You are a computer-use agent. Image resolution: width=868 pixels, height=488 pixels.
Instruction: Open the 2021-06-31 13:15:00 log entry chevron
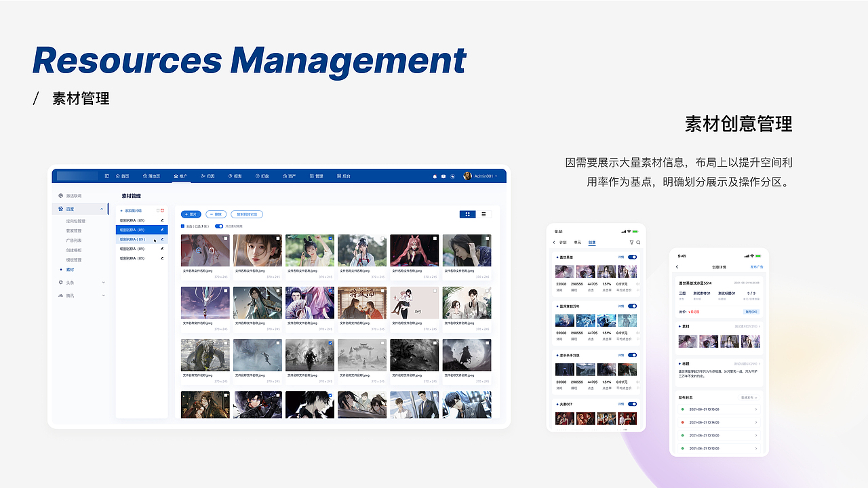tap(756, 409)
